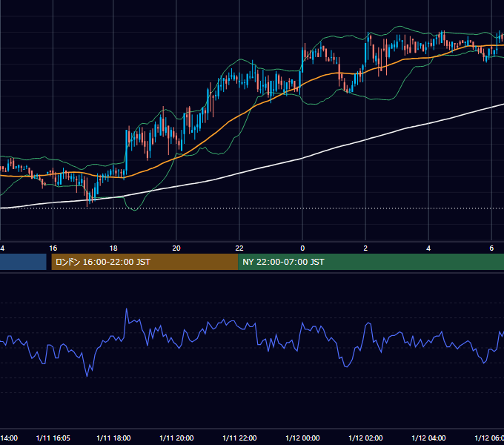Click the 20 hour axis label
Viewport: 504px width, 445px height.
(x=176, y=248)
